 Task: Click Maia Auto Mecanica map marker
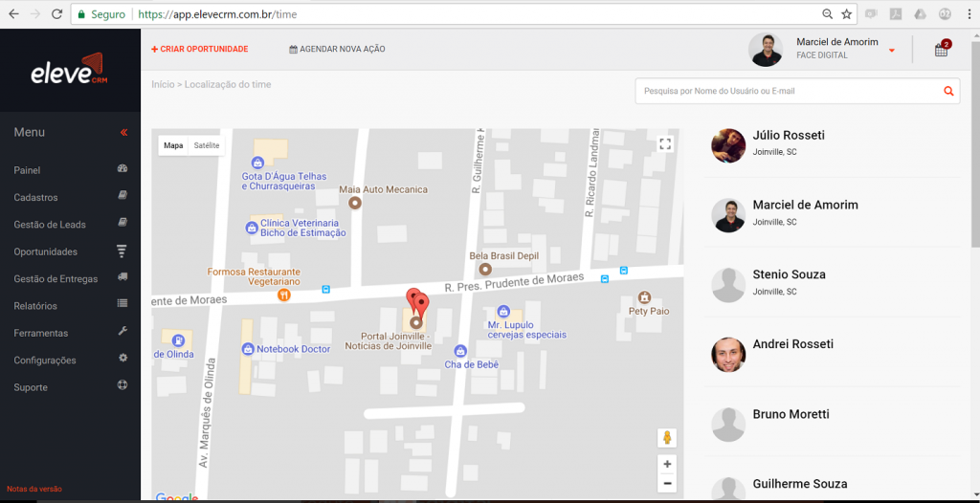click(355, 203)
